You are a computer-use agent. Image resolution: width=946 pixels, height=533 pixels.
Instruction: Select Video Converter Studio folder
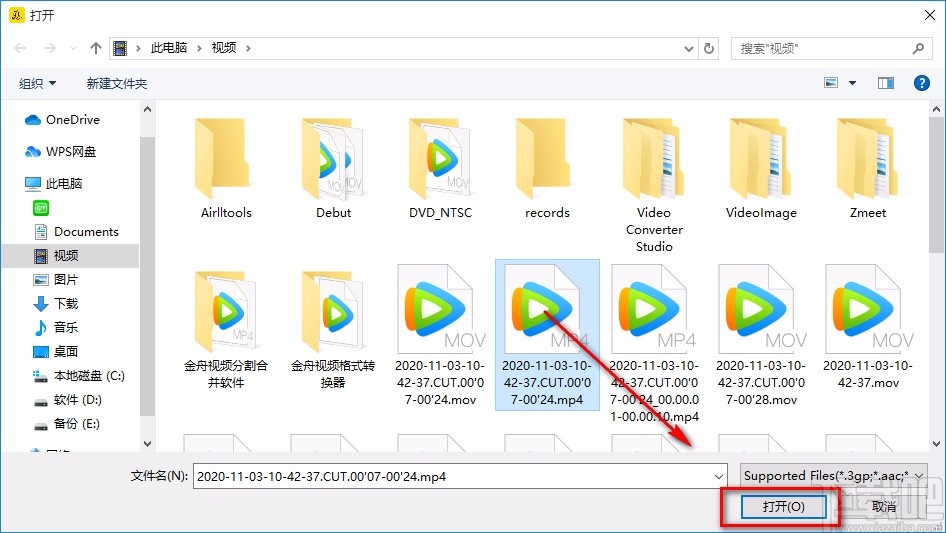click(654, 185)
